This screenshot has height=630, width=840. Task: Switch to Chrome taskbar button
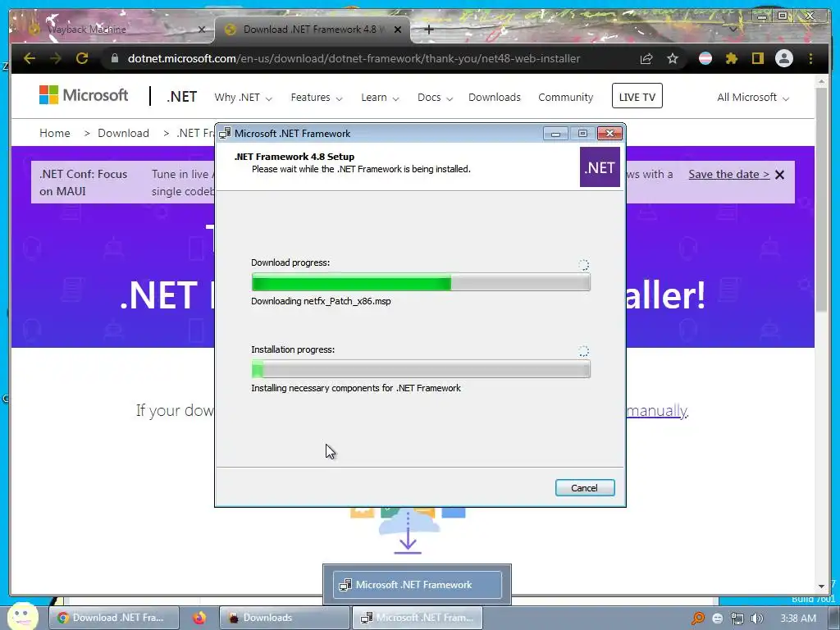[x=114, y=618]
